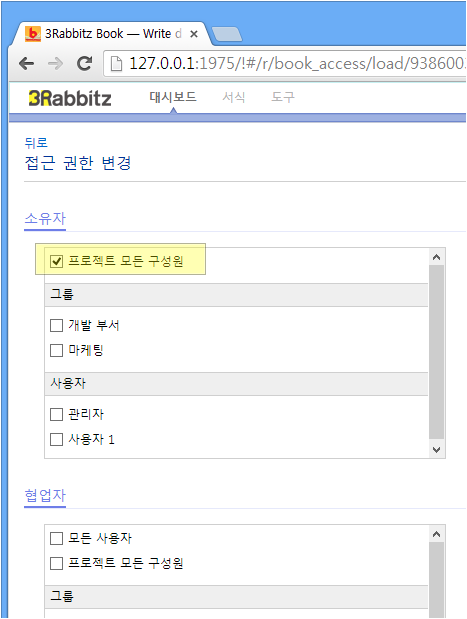The image size is (467, 619).
Task: Check the 개발 부서 group checkbox
Action: point(56,326)
